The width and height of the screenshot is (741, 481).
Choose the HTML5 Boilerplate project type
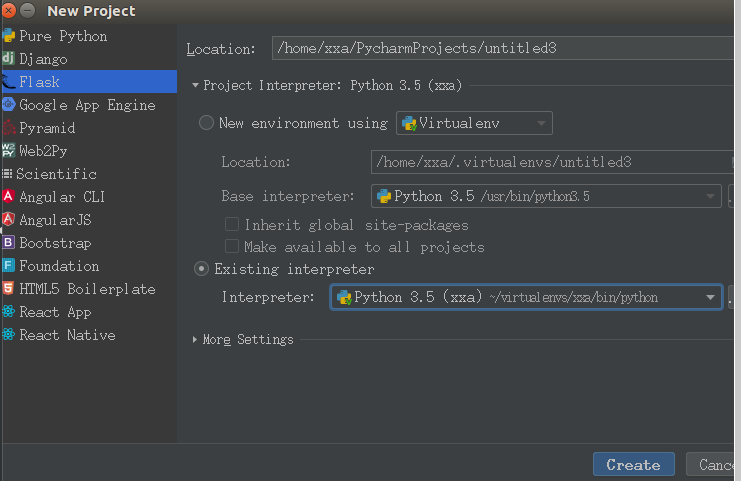(x=89, y=289)
